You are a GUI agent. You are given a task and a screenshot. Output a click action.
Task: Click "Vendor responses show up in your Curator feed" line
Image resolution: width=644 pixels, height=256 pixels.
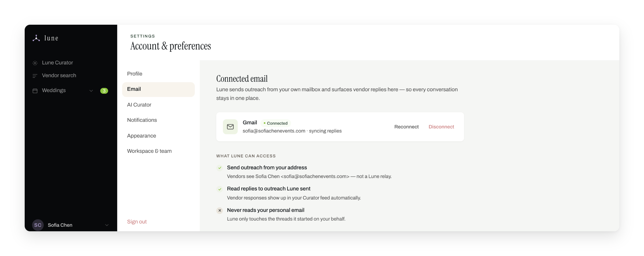[x=294, y=198]
